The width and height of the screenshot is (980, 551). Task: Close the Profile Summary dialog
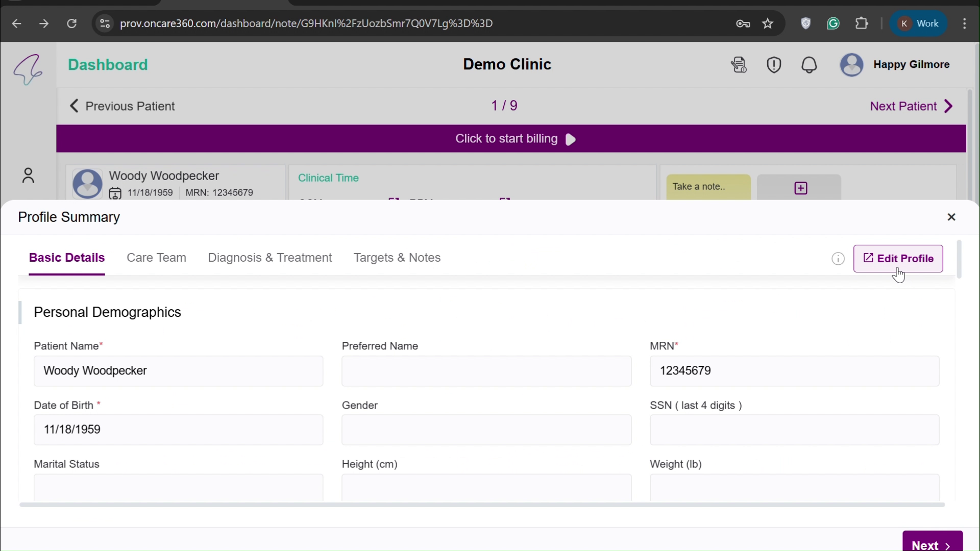pyautogui.click(x=951, y=217)
